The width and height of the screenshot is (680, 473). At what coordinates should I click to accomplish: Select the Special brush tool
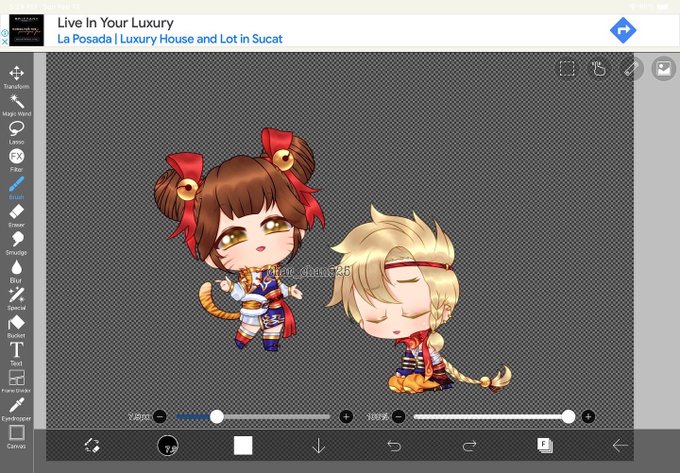(16, 299)
